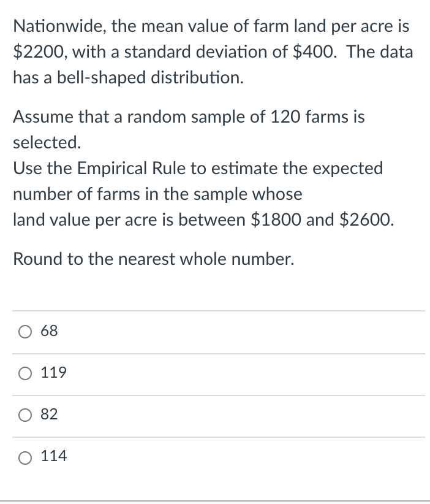Click the answer text reading 114
This screenshot has width=430, height=504.
point(53,456)
